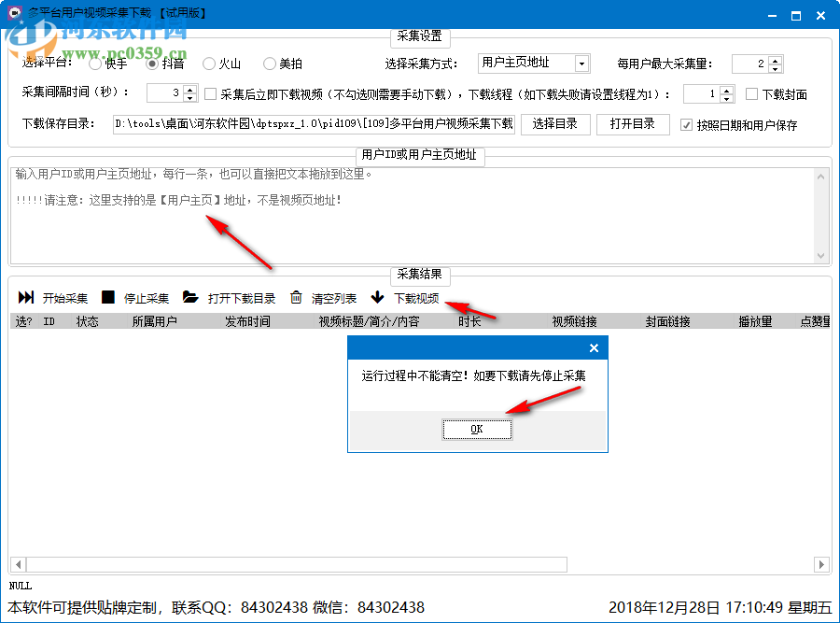Open the 选择采集方式 dropdown

click(582, 64)
